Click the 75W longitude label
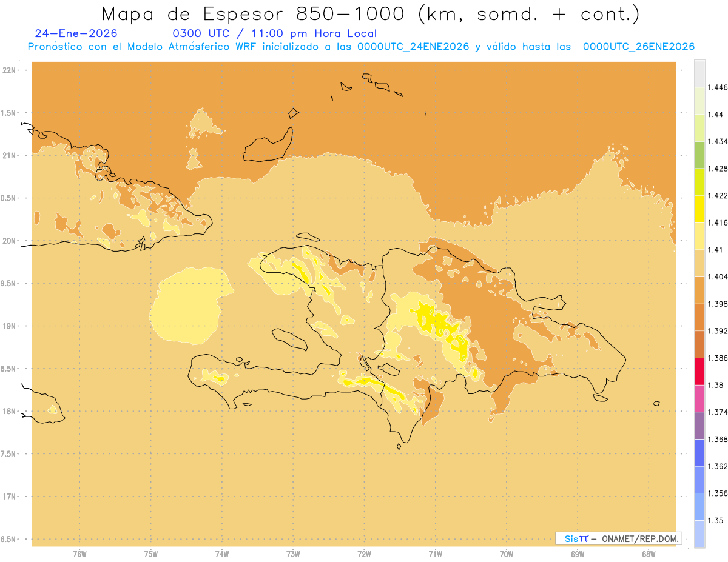The image size is (728, 562). coord(151,554)
